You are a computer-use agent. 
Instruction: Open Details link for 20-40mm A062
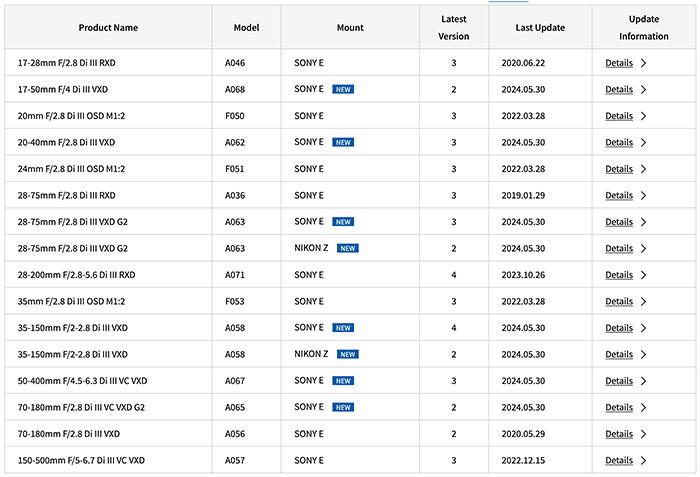coord(619,142)
